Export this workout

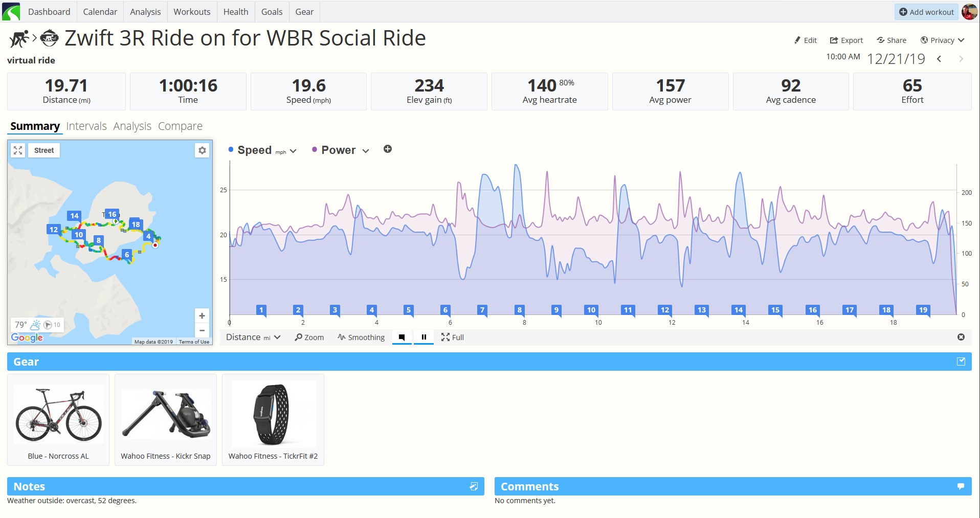point(846,40)
